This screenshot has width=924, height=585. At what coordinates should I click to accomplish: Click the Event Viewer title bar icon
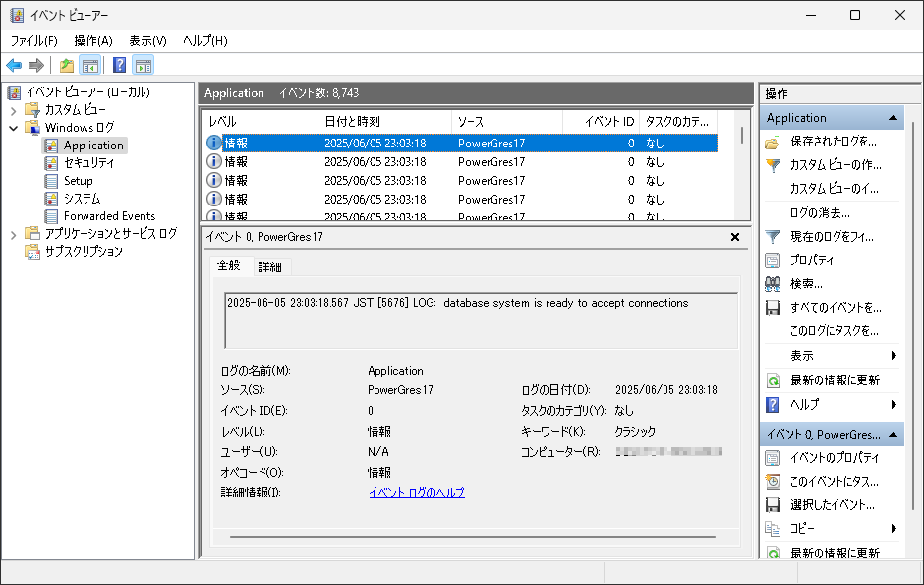coord(17,15)
